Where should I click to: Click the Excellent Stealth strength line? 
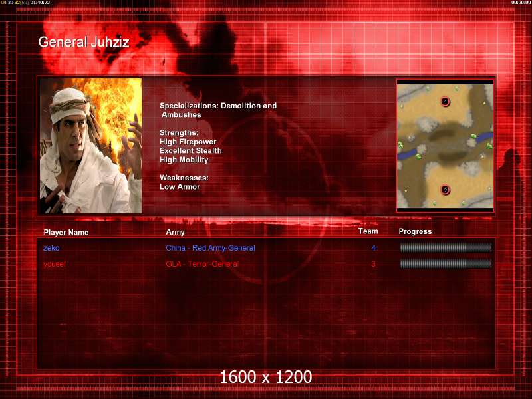191,151
